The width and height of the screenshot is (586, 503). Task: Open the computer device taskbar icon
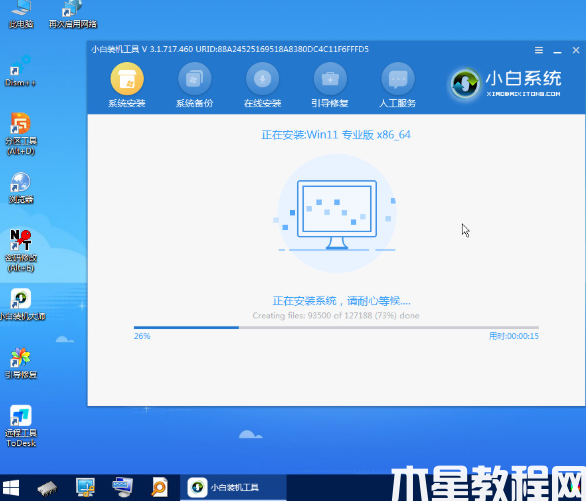tap(122, 488)
